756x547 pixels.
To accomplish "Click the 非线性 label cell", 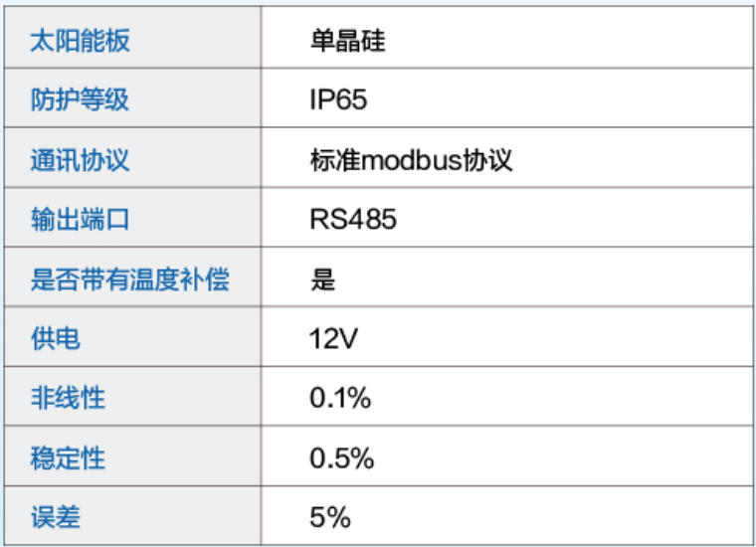I will pos(69,399).
